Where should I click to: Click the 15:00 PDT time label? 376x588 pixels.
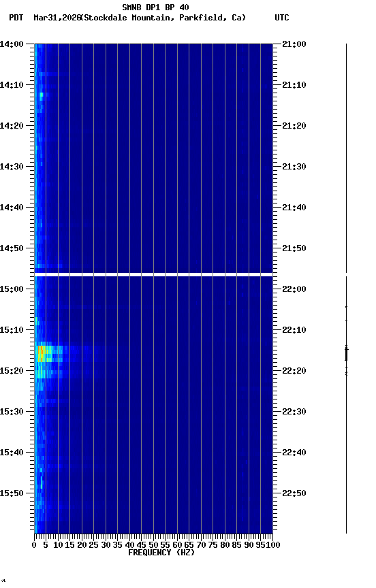(12, 289)
